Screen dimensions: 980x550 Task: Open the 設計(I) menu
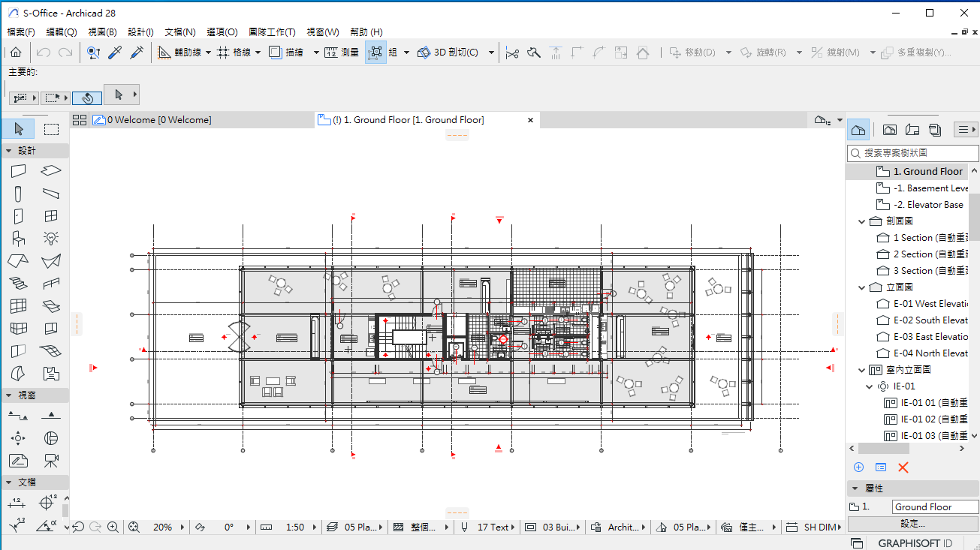[140, 32]
